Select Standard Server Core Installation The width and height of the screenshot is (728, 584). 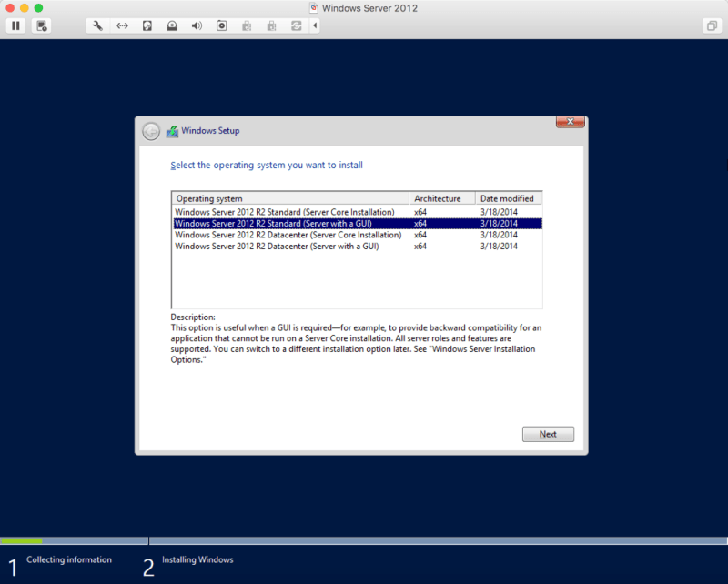(x=284, y=211)
